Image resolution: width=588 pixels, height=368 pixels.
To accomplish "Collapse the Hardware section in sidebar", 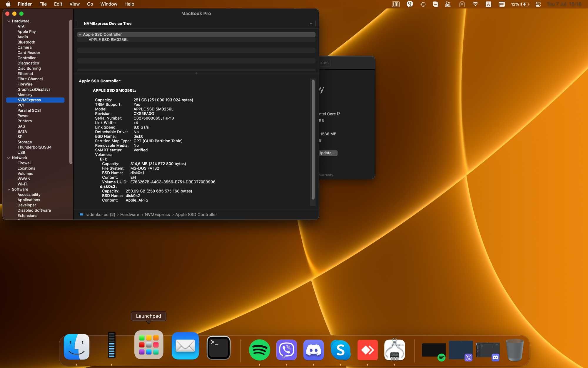I will tap(9, 21).
